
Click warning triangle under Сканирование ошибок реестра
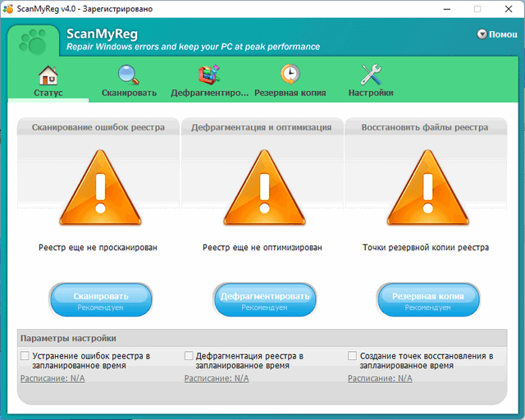click(x=100, y=188)
